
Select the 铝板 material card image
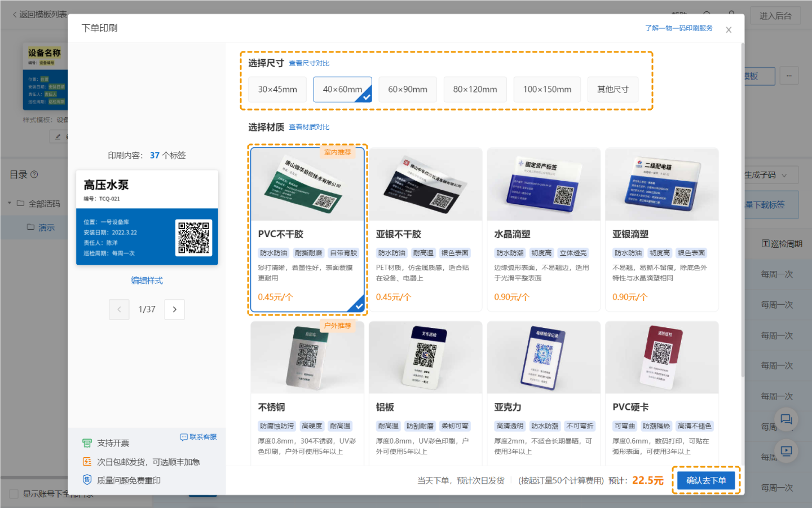coord(425,357)
